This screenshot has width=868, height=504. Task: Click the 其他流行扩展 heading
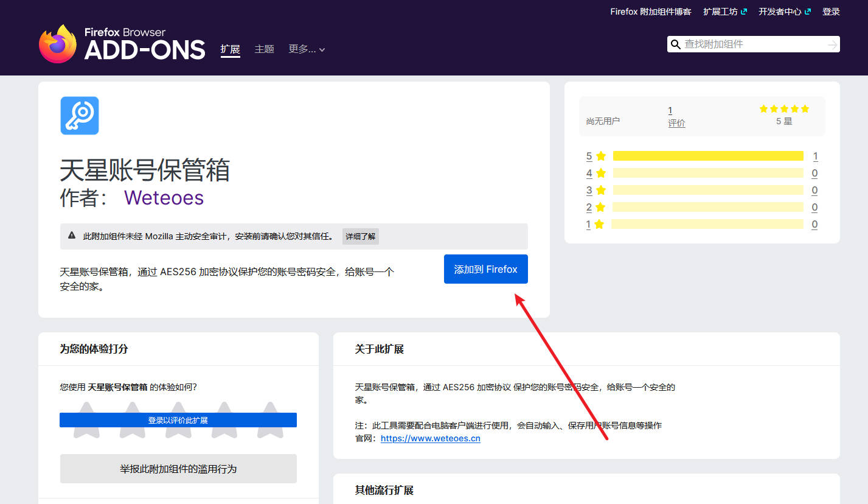click(384, 490)
